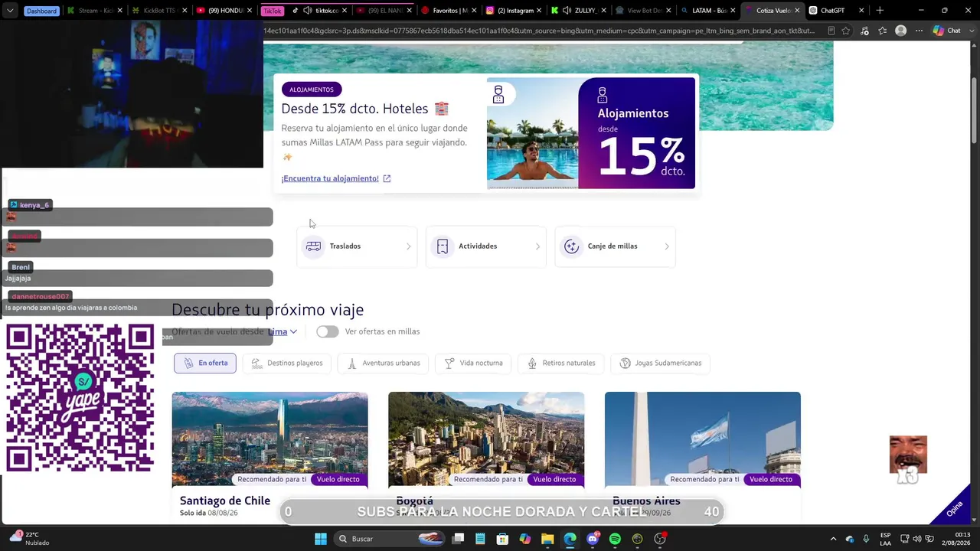Click the Descubre tu próximo viaje heading
Viewport: 980px width, 551px height.
[267, 310]
